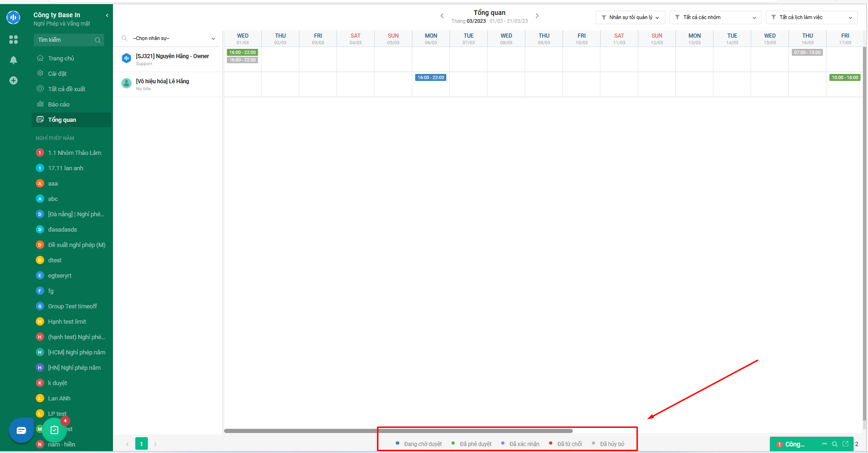Open the green task checklist bubble
Image resolution: width=868 pixels, height=453 pixels.
[54, 430]
